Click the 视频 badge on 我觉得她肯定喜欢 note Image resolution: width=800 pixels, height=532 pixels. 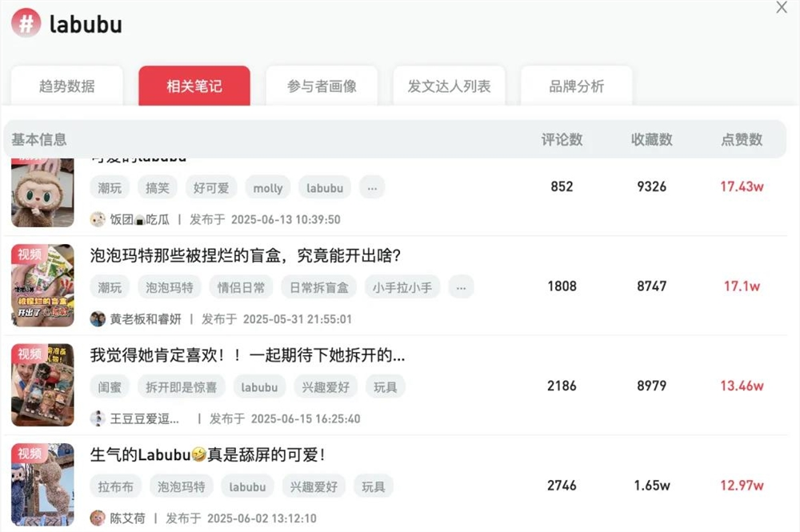point(31,354)
